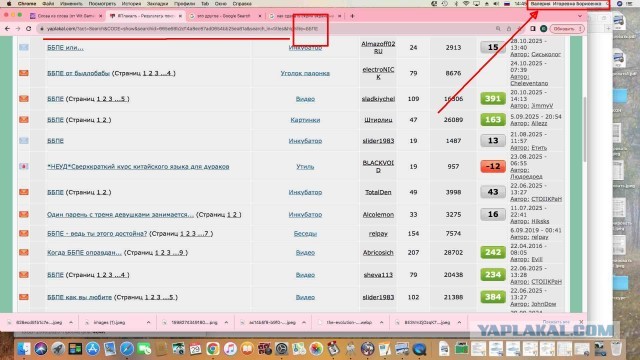
Task: Expand menu of the first download item
Action: tap(71, 322)
